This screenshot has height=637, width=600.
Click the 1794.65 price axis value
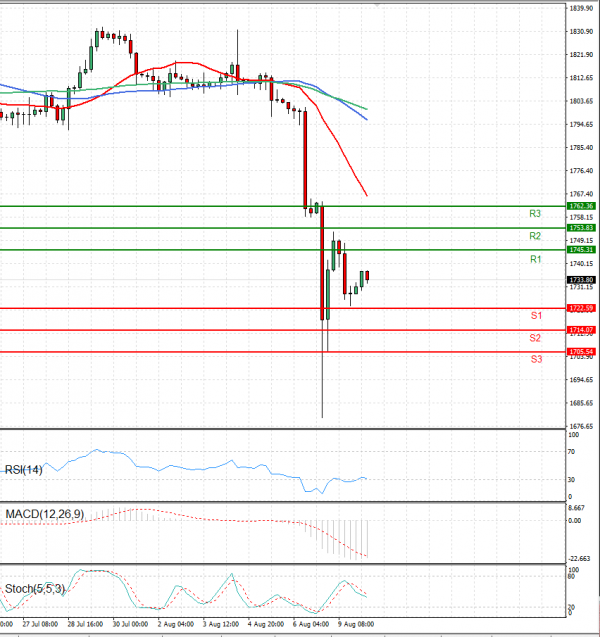point(581,124)
